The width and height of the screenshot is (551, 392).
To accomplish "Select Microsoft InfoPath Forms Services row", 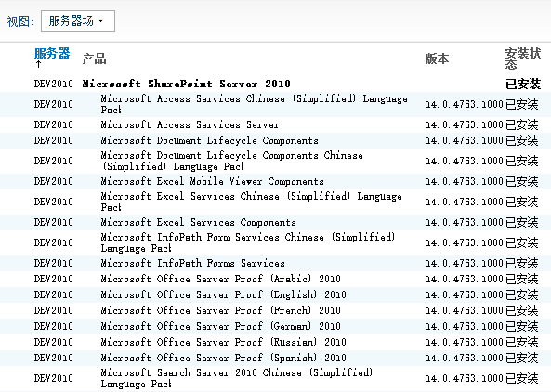I will click(x=275, y=263).
